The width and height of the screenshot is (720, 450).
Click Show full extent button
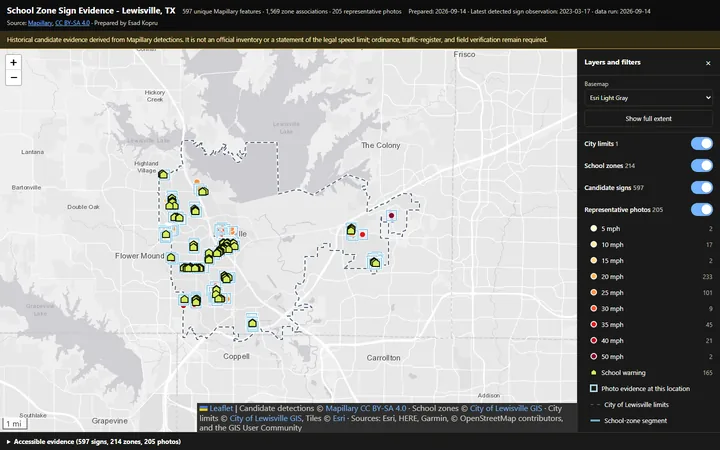[648, 118]
